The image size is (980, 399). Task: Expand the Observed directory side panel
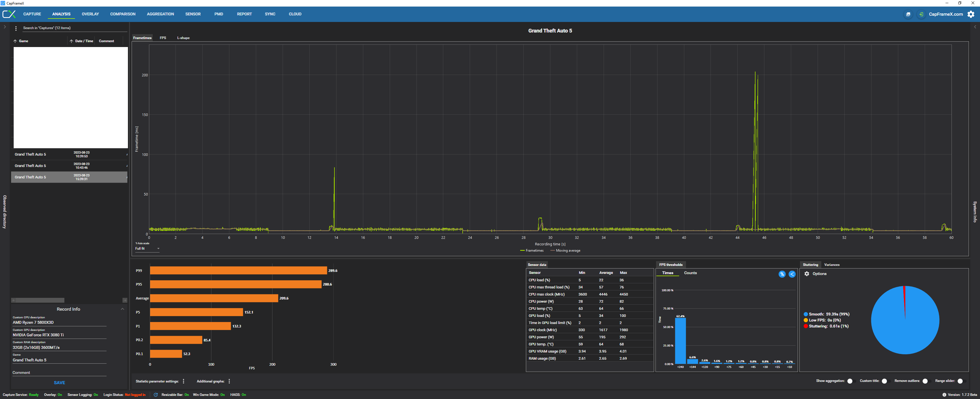coord(5,27)
